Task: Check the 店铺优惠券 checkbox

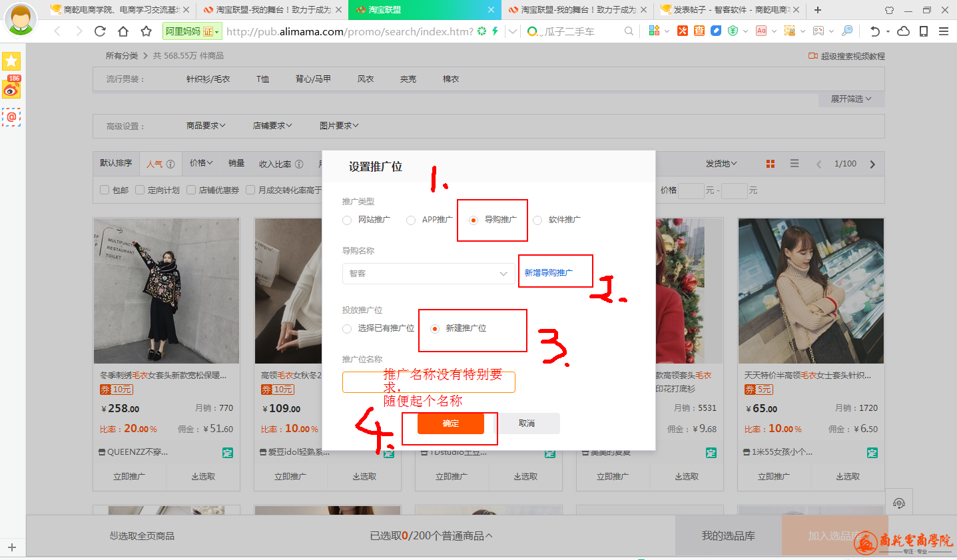Action: point(191,190)
